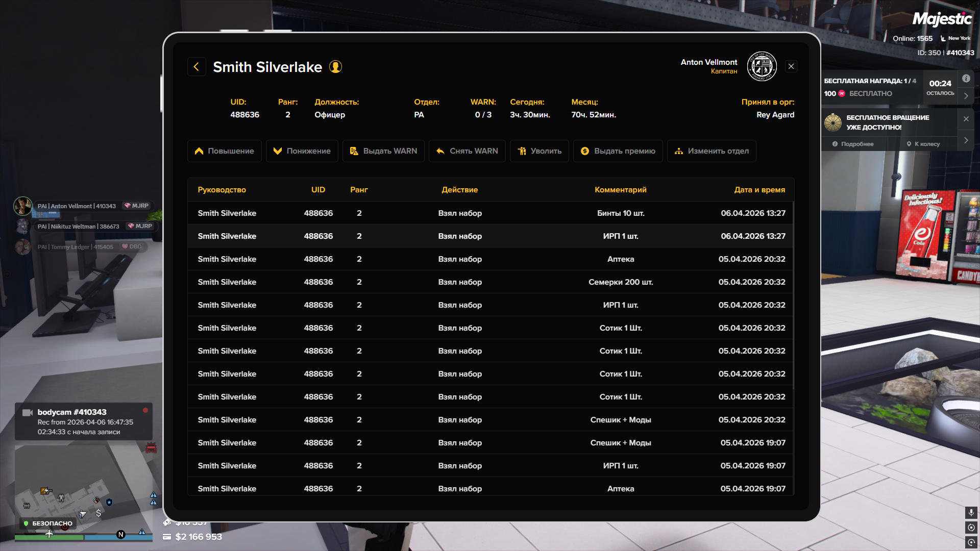Open Выдать премию bonus option
Screen dimensions: 980x551
[618, 151]
